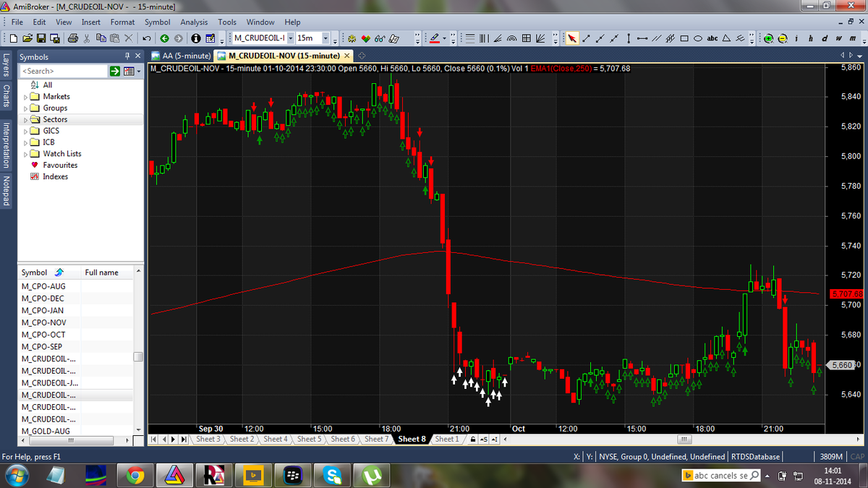This screenshot has width=868, height=488.
Task: Click the Print icon in toolbar
Action: (x=73, y=38)
